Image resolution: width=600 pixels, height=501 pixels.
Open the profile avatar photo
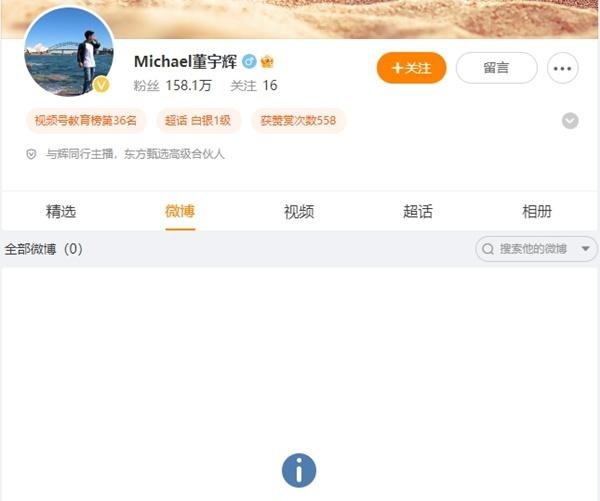pos(69,51)
